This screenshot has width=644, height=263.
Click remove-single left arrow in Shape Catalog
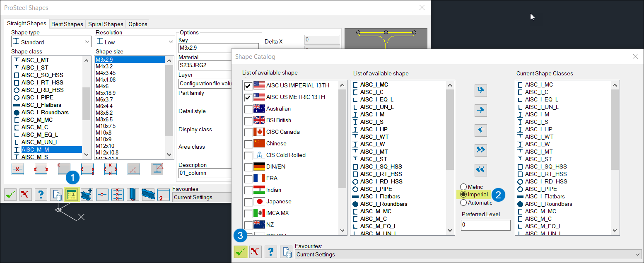coord(480,130)
